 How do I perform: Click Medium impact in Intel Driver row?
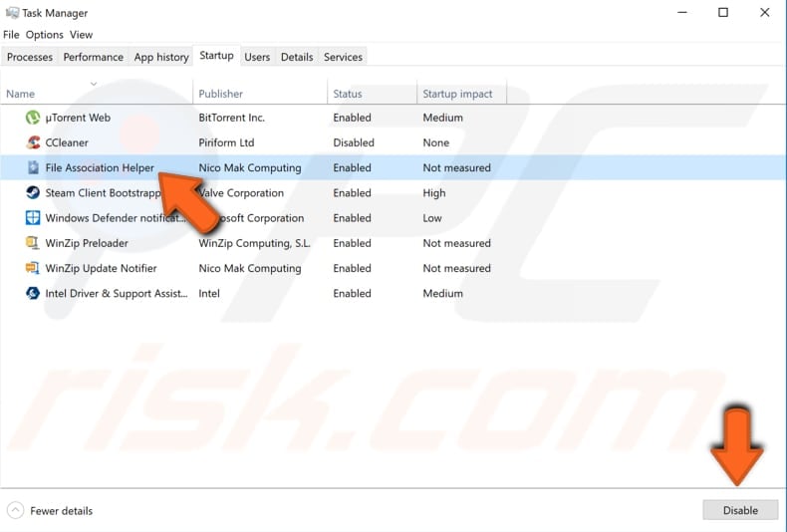click(442, 293)
